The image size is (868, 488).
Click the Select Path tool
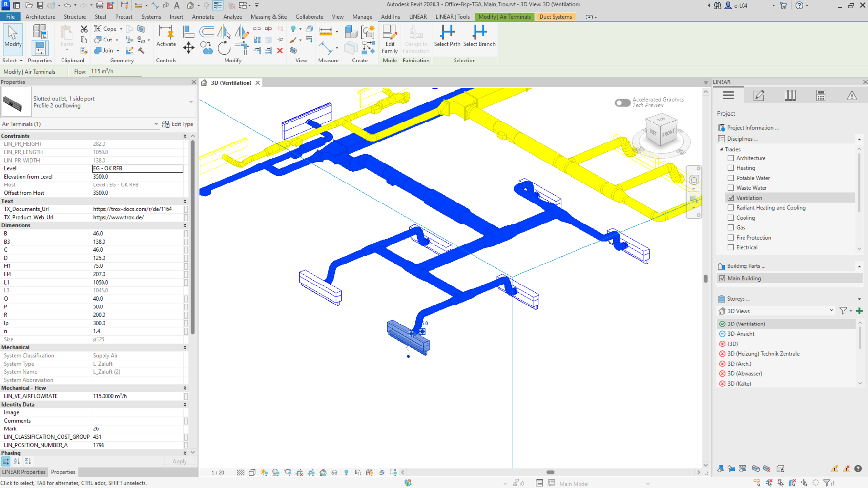pos(447,36)
